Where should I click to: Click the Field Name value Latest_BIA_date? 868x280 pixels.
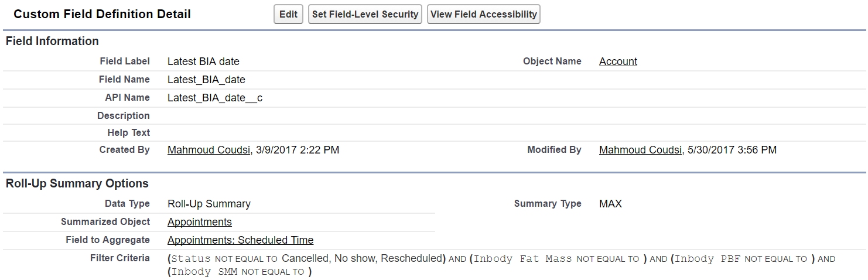(206, 80)
